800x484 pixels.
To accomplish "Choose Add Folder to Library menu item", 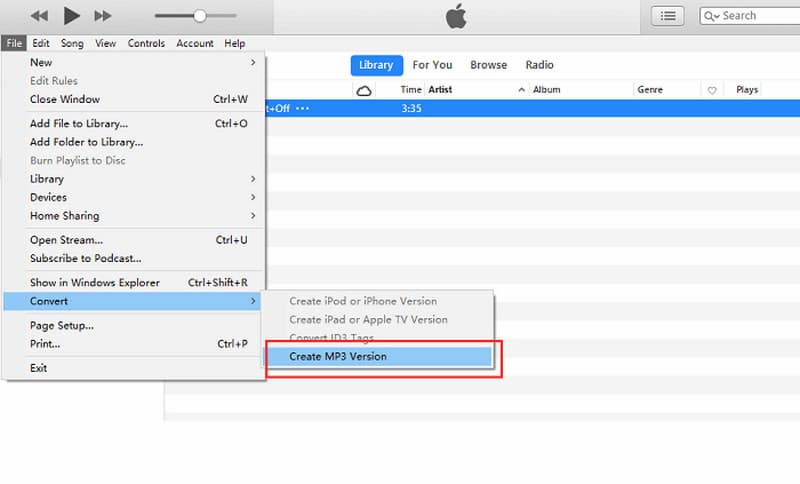I will [134, 142].
